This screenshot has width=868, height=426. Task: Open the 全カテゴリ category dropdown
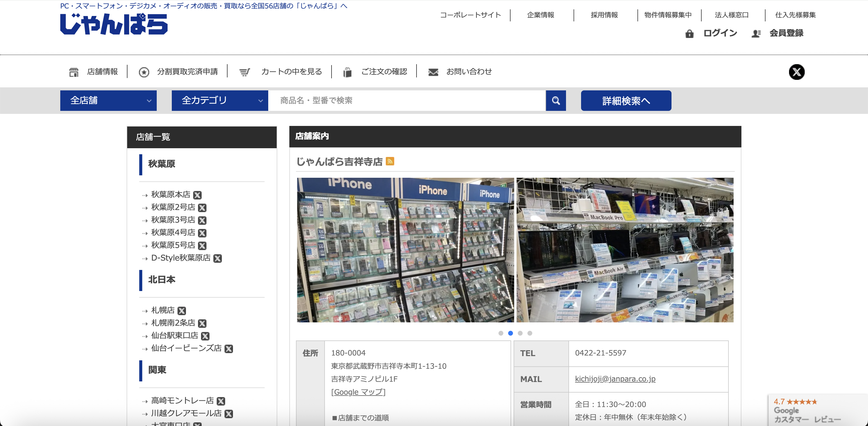[220, 100]
